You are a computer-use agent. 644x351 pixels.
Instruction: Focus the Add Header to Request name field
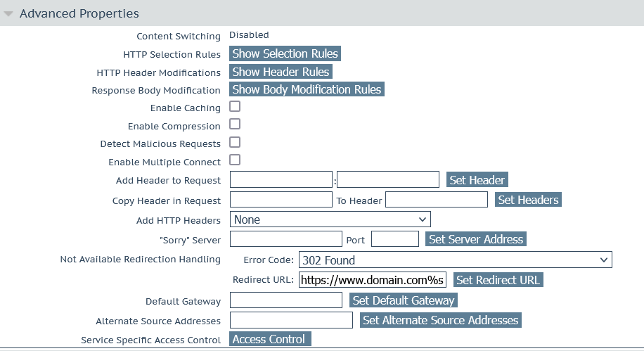click(281, 179)
